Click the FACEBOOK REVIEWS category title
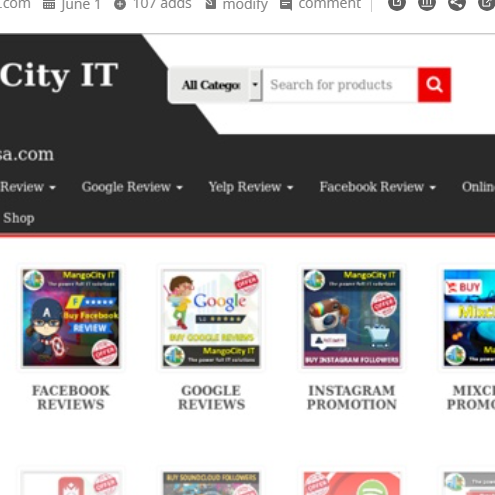The height and width of the screenshot is (495, 495). click(71, 397)
